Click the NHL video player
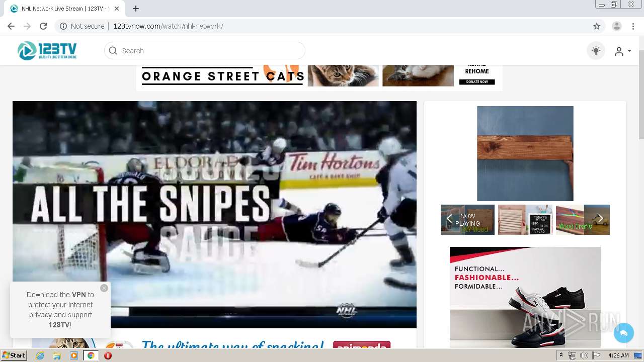 214,215
